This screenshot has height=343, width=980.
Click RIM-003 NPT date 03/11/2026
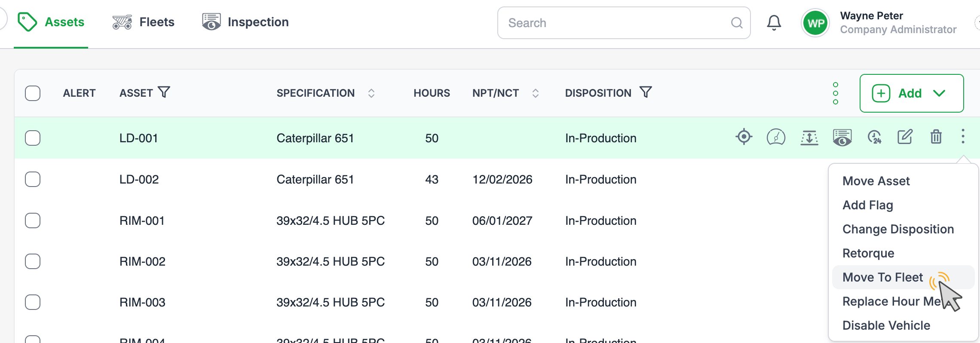click(x=502, y=302)
